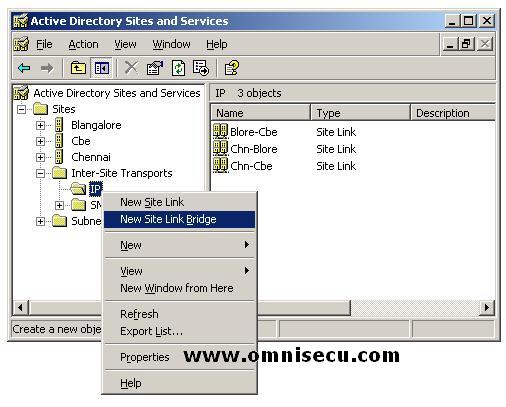Sort by the Name column header
506x407 pixels.
click(261, 113)
